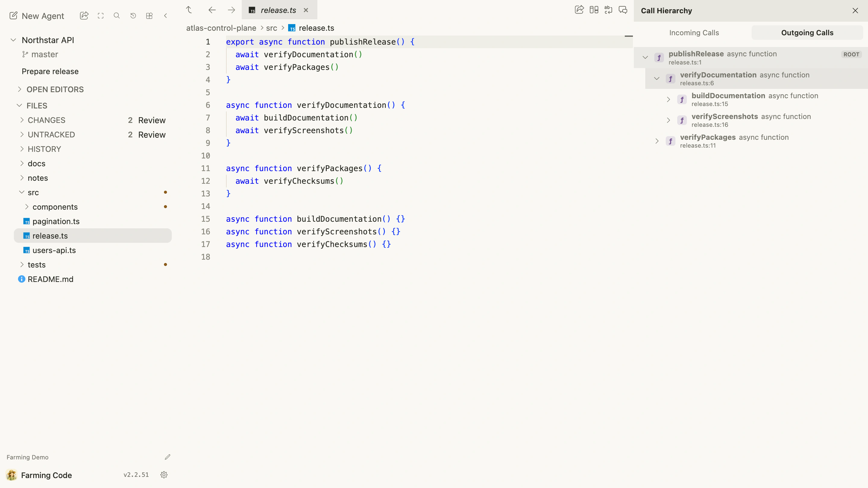Image resolution: width=868 pixels, height=488 pixels.
Task: Open history clock icon in sidebar
Action: pos(133,15)
